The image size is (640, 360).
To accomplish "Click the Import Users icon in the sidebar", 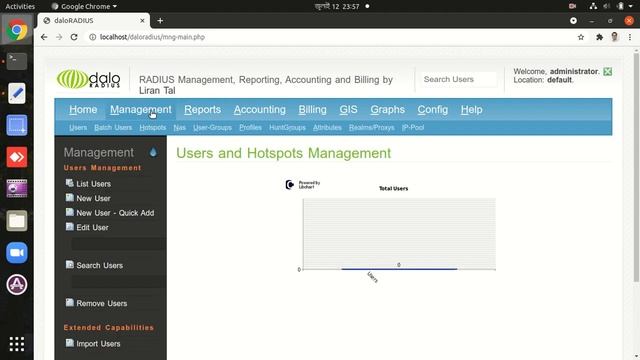I will [70, 343].
